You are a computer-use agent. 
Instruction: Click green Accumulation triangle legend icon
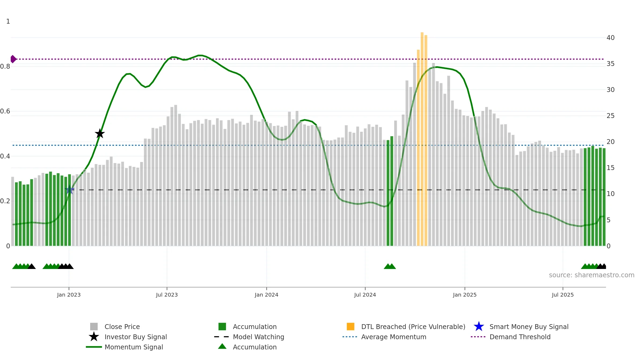(x=222, y=346)
